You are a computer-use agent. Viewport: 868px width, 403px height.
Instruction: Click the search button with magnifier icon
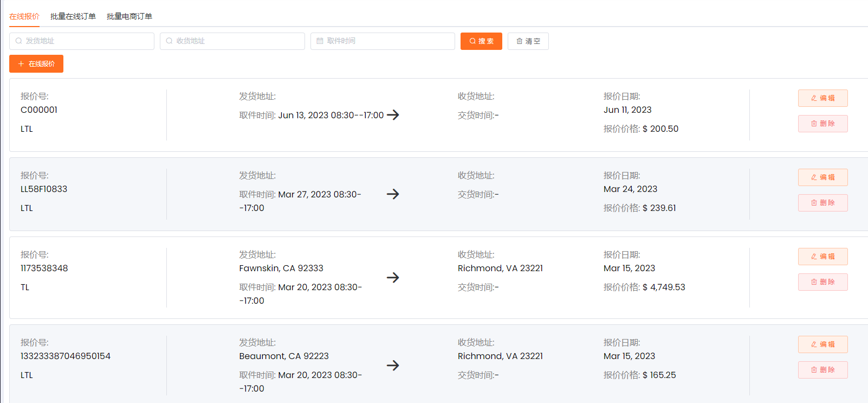coord(481,41)
